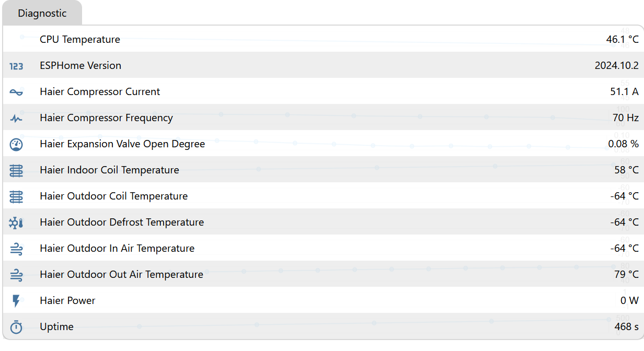
Task: Click the Outdoor Defrost snowflake-thermometer icon
Action: coord(16,223)
